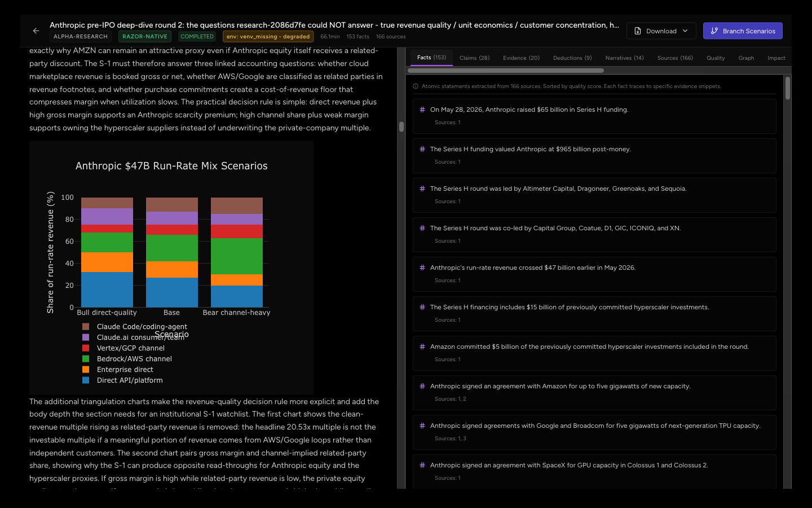The image size is (812, 508).
Task: Toggle Vertex/GCP channel legend swatch
Action: click(86, 348)
